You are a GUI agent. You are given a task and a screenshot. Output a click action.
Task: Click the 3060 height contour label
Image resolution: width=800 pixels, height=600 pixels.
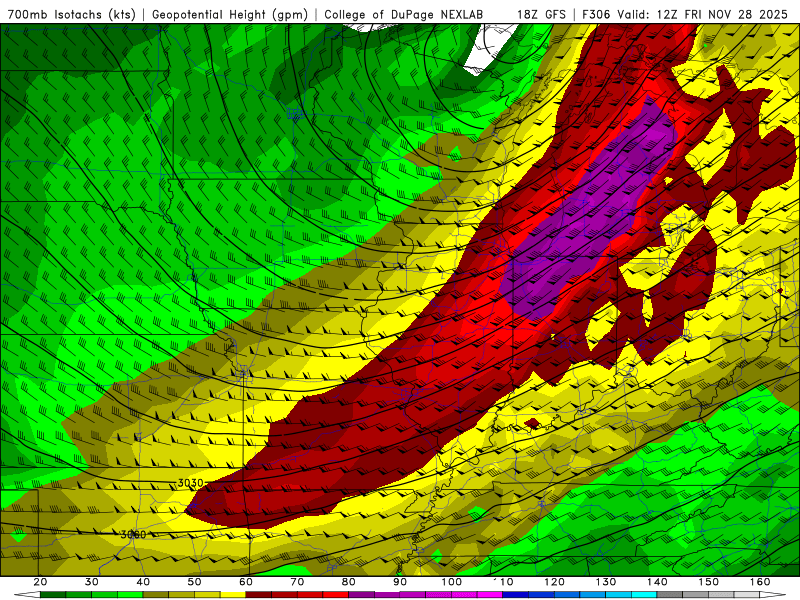click(x=133, y=534)
